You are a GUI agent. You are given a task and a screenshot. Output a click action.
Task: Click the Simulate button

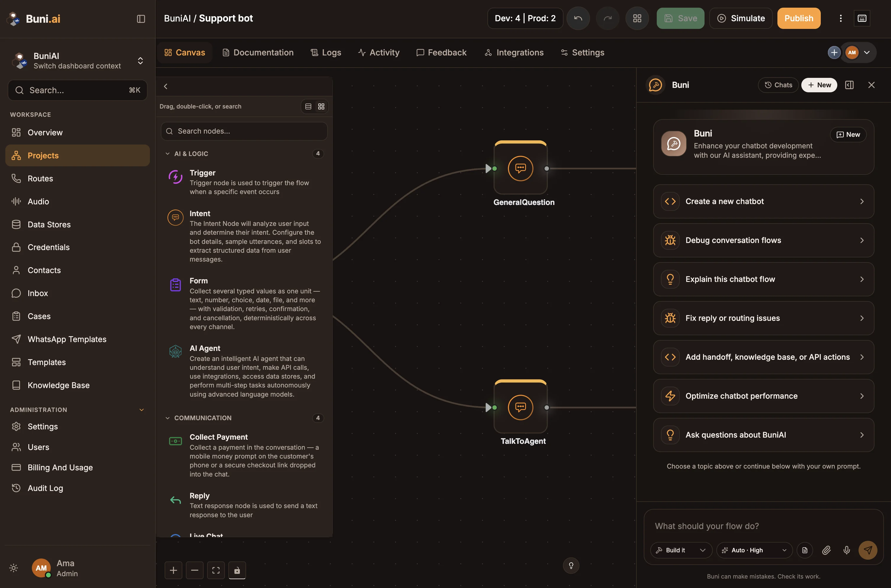pyautogui.click(x=741, y=18)
